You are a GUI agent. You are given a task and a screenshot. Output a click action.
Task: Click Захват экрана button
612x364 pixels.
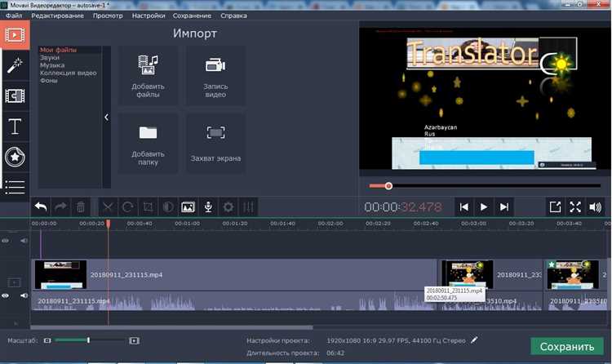tap(215, 144)
